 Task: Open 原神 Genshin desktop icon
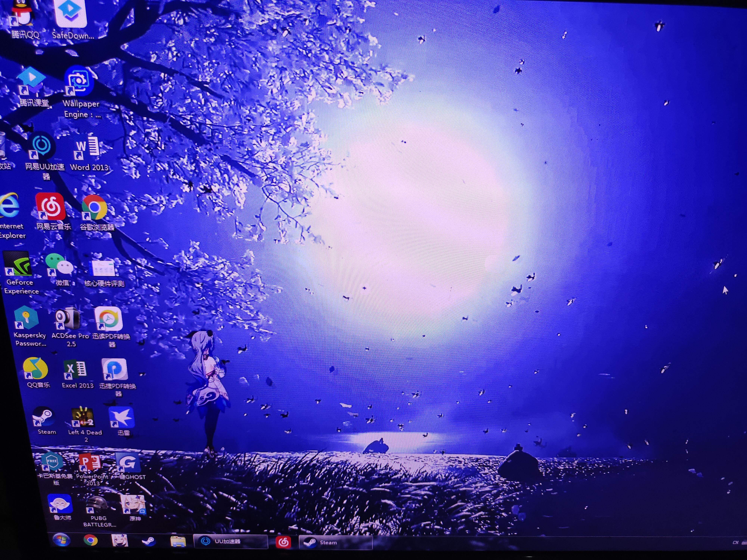[x=133, y=505]
